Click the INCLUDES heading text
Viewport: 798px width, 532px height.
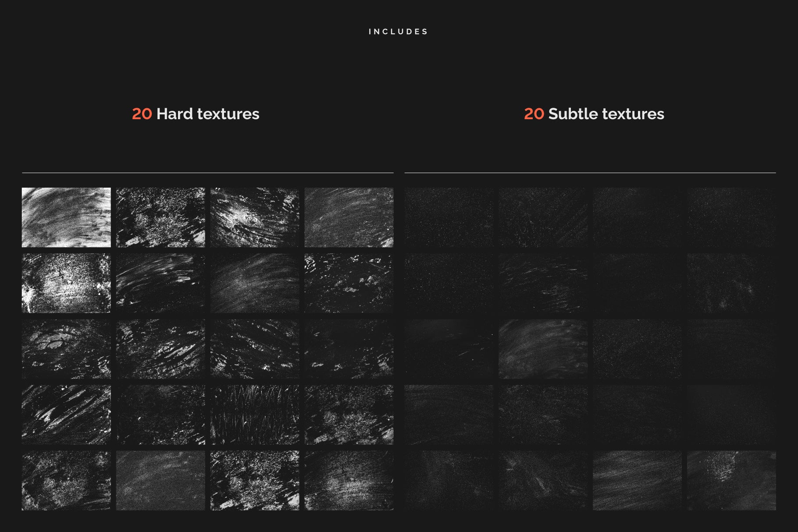tap(398, 32)
